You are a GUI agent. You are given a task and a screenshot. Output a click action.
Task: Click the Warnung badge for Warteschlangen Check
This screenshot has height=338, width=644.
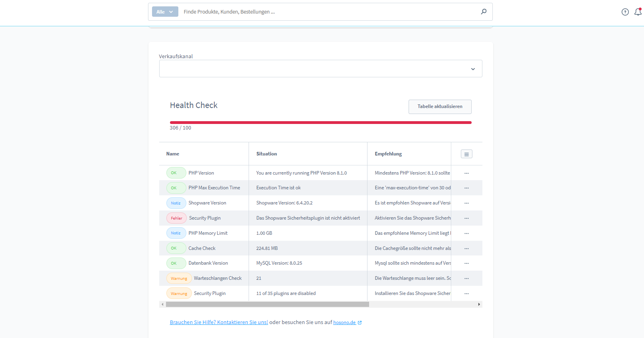pos(179,279)
